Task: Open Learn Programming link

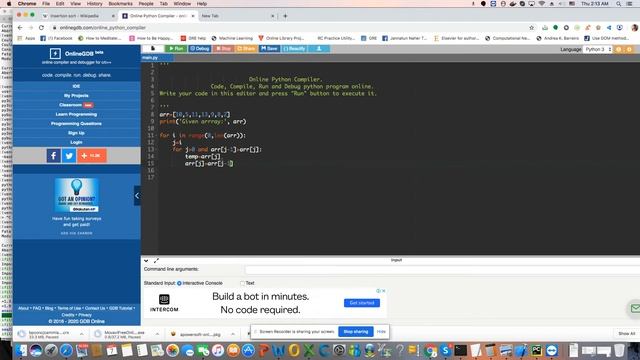Action: pos(76,114)
